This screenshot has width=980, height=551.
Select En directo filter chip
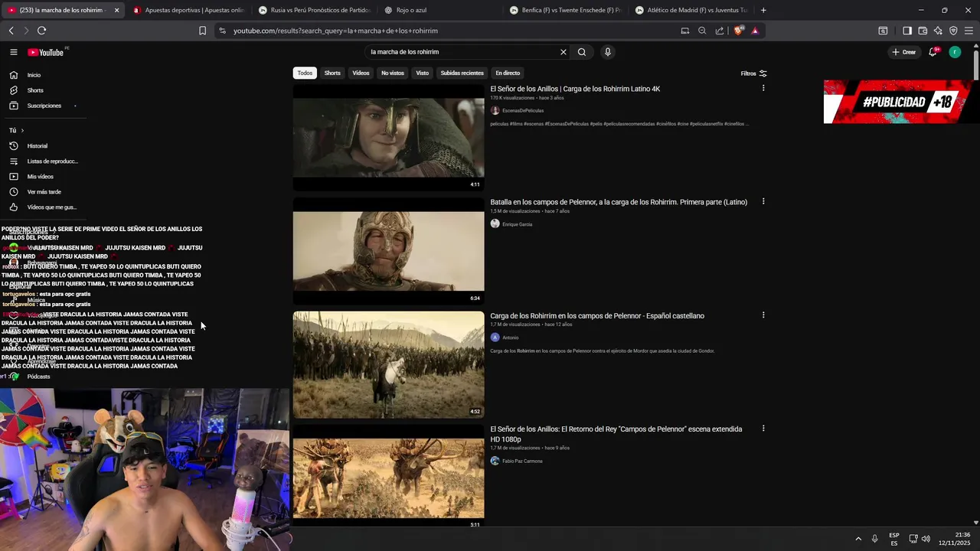coord(508,73)
